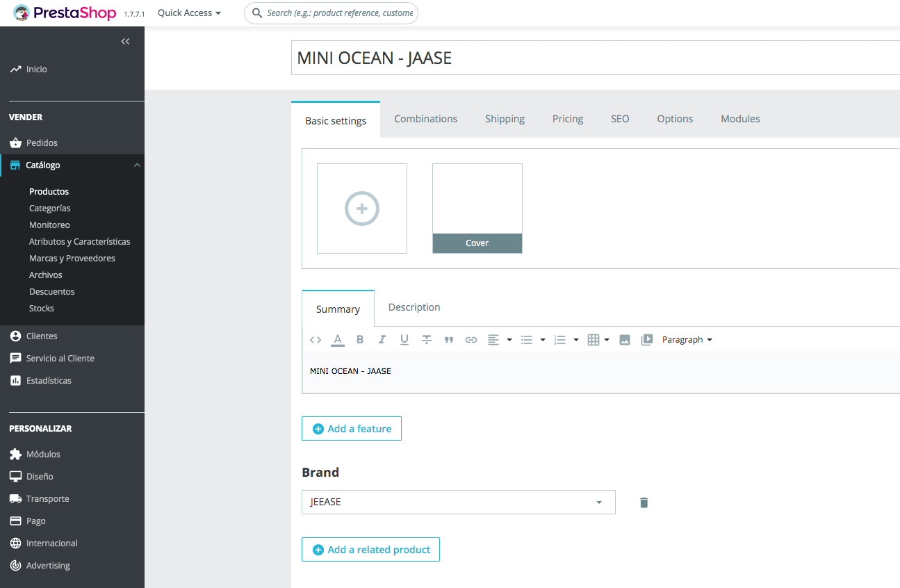The image size is (900, 588).
Task: Click the Servicio al Cliente chat icon
Action: click(x=15, y=358)
